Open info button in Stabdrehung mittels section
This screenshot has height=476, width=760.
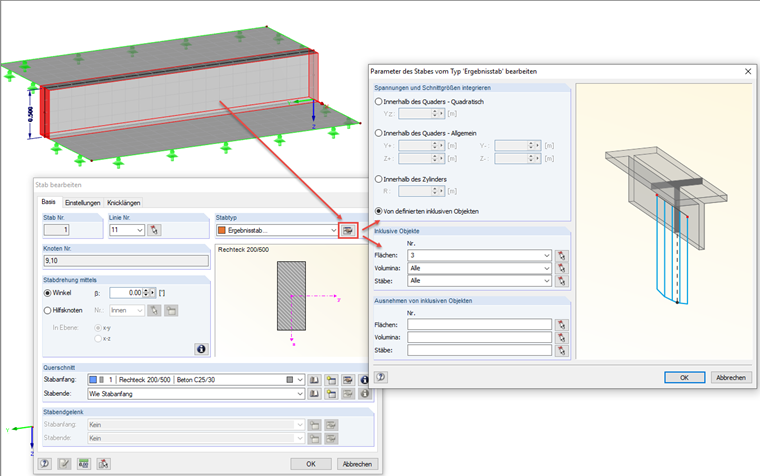click(x=201, y=349)
